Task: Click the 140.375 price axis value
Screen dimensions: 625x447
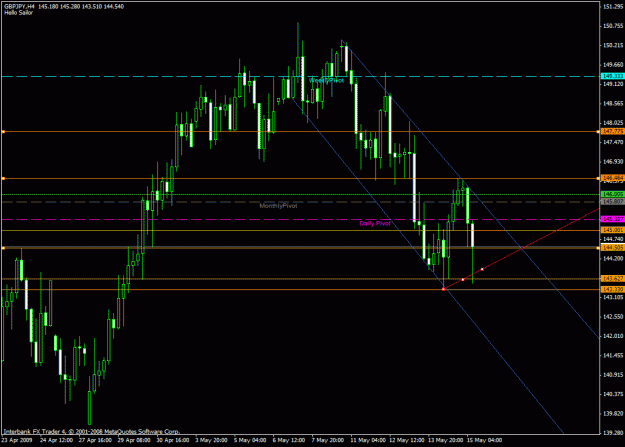Action: 613,394
